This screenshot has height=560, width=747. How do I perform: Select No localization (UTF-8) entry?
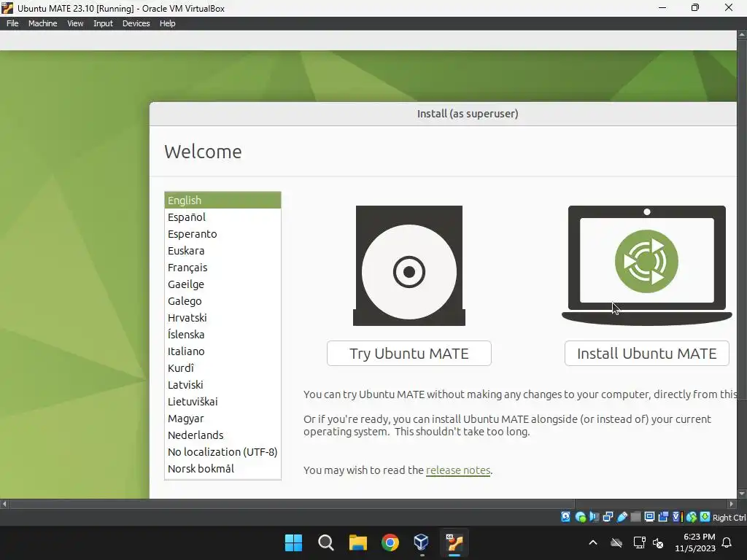(x=222, y=452)
